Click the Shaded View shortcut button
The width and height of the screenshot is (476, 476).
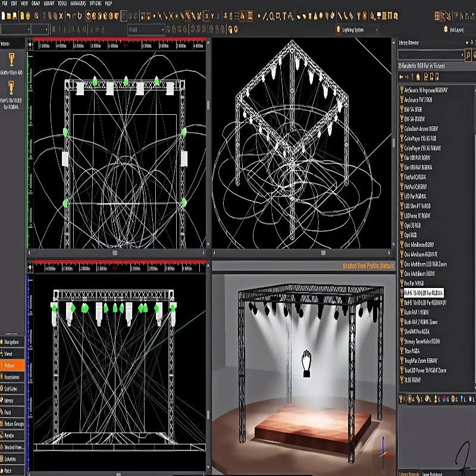coord(12,447)
